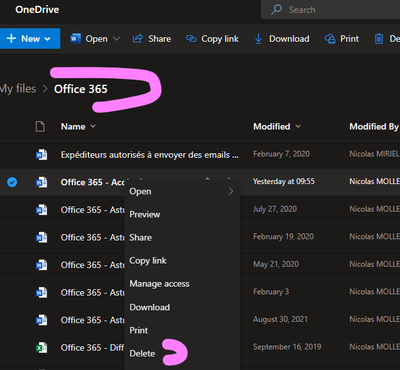Click the Word icon beside Open
Viewport: 400px width, 370px height.
coord(76,39)
